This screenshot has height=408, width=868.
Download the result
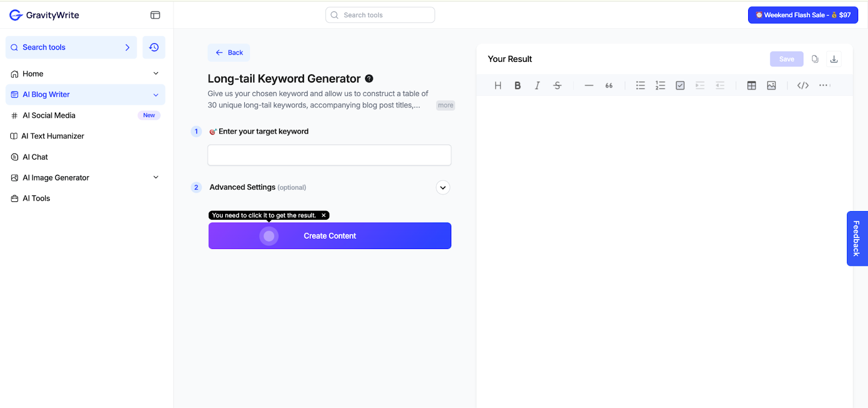(834, 59)
